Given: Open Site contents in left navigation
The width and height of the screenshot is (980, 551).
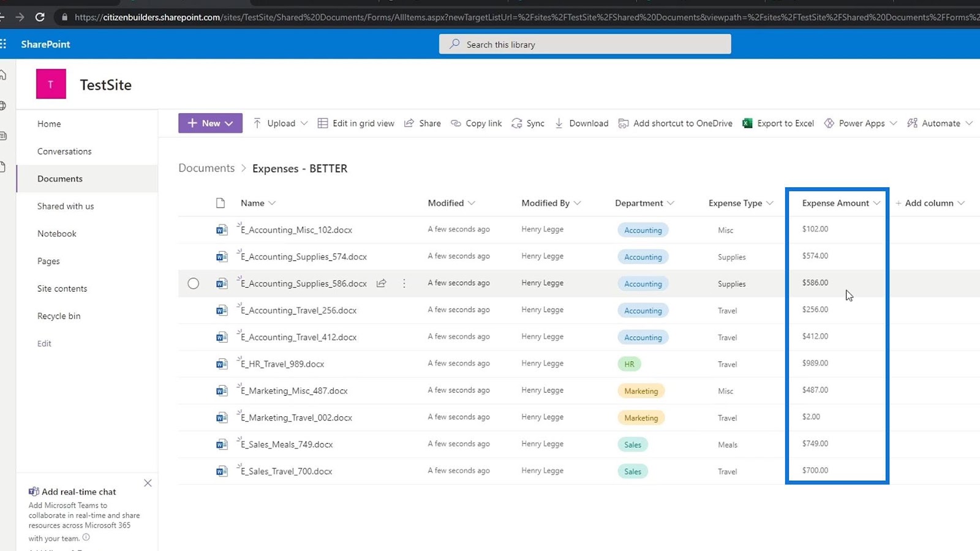Looking at the screenshot, I should coord(62,288).
